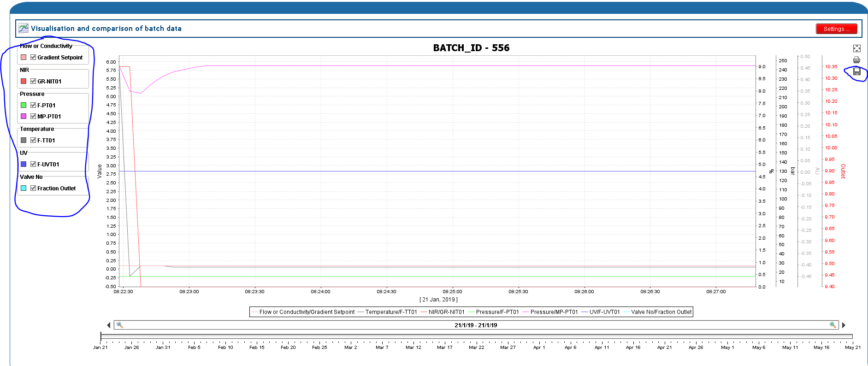Toggle the MP-PT01 pressure checkbox
The image size is (868, 366).
[x=33, y=116]
